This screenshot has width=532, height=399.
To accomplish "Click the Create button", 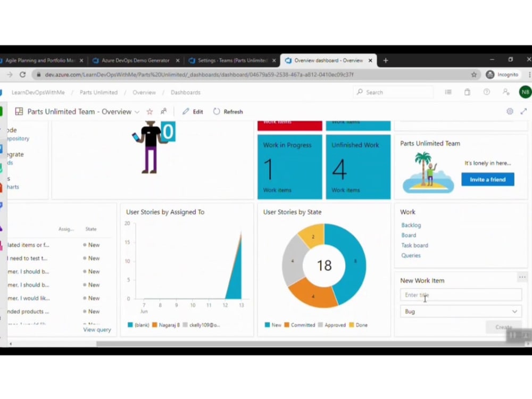I will (503, 327).
